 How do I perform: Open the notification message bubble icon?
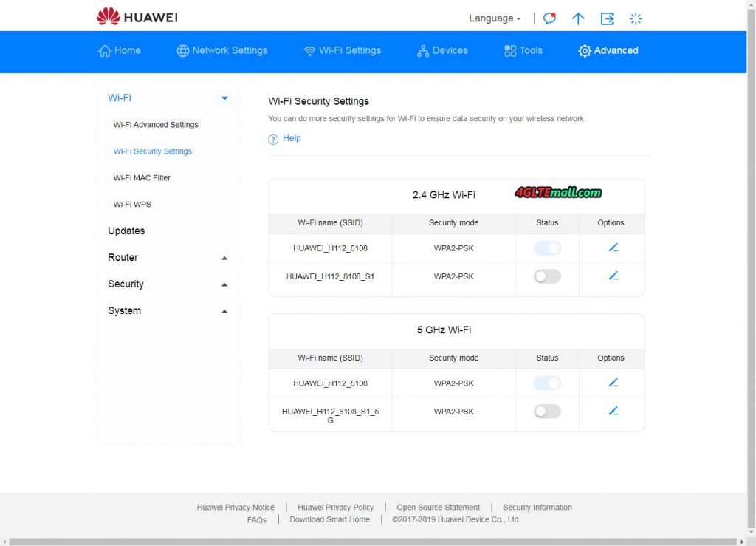[549, 18]
